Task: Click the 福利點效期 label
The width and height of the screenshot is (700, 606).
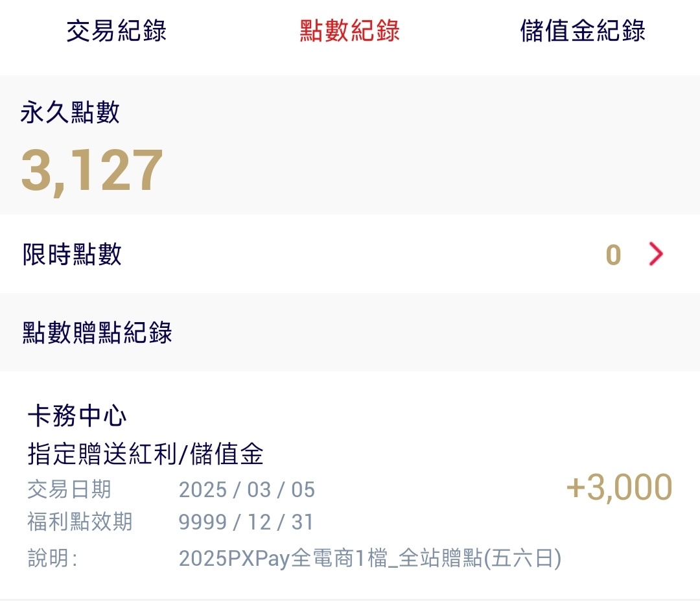Action: pos(80,522)
